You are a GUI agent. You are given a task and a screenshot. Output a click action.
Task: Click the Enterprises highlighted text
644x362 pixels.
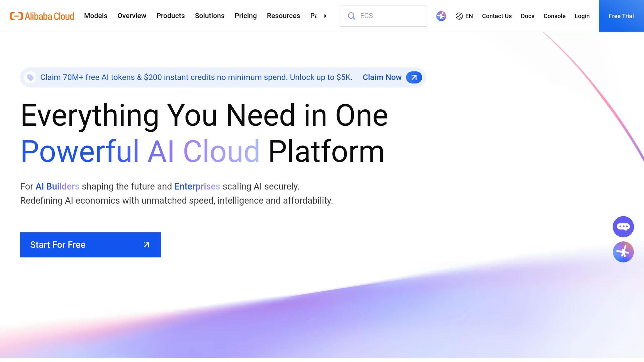point(197,186)
